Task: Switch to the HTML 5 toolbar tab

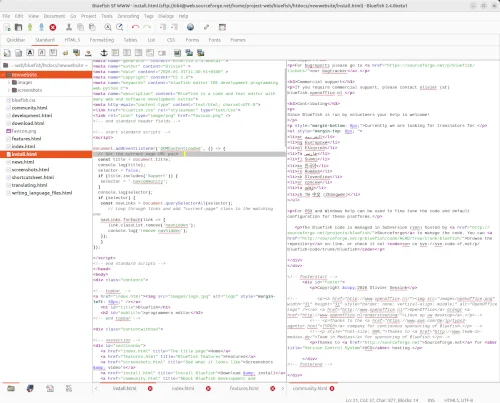Action: 72,40
